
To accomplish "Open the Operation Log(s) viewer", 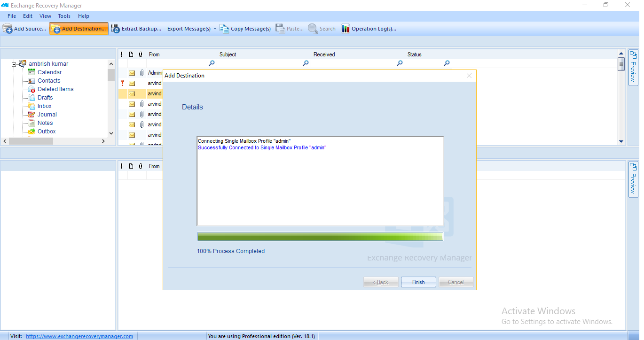I will (x=369, y=29).
